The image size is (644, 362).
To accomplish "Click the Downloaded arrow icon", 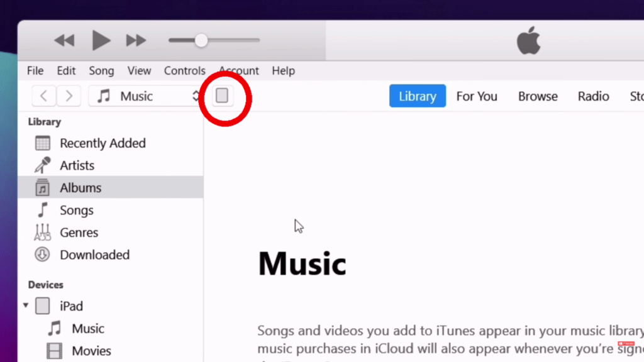I will (42, 255).
